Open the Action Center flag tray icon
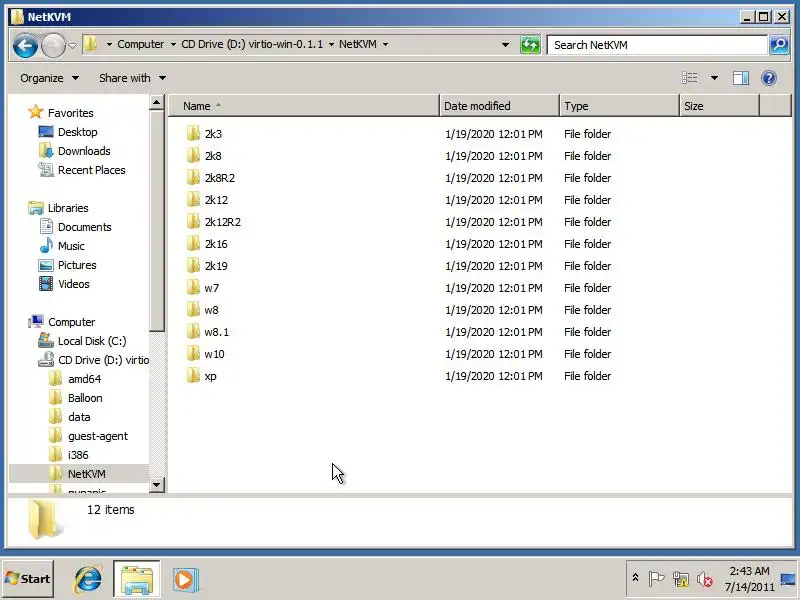The image size is (800, 600). (656, 579)
